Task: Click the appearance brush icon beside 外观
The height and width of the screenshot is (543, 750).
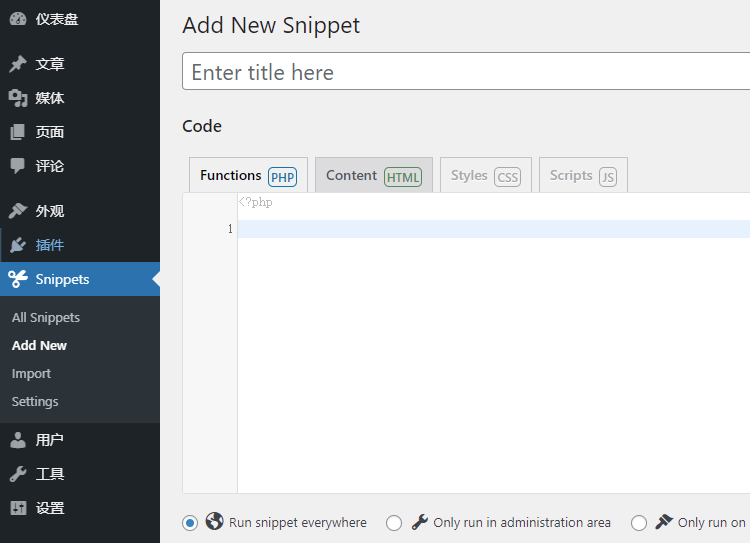Action: (x=18, y=211)
